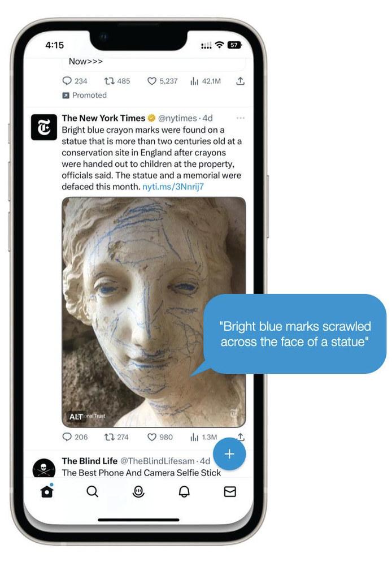Like the New York Times tweet with 980

160,437
